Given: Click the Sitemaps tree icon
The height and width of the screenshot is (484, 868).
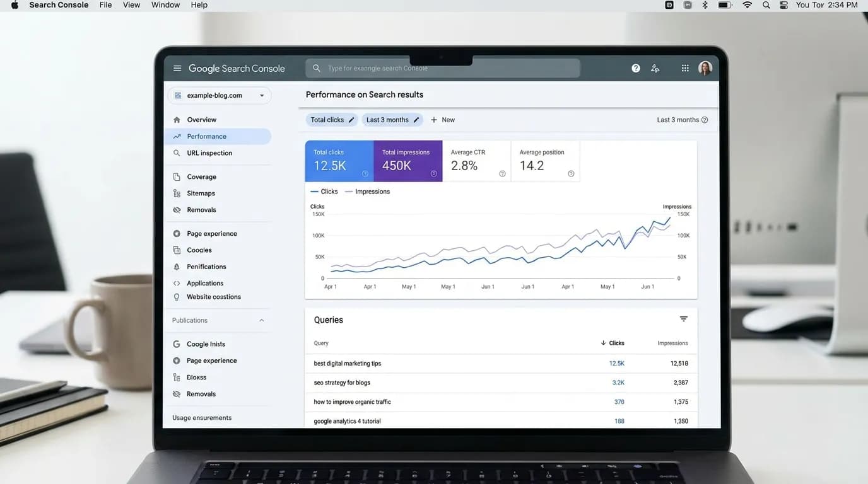Looking at the screenshot, I should pos(177,193).
